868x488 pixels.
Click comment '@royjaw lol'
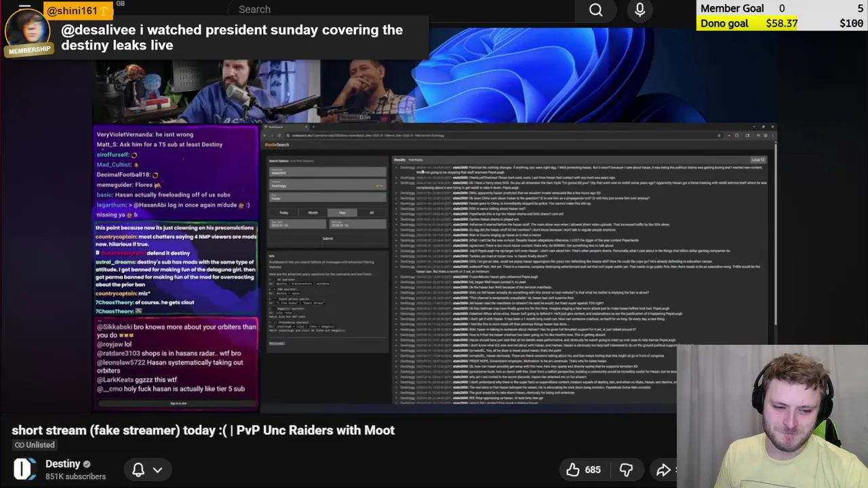(114, 344)
